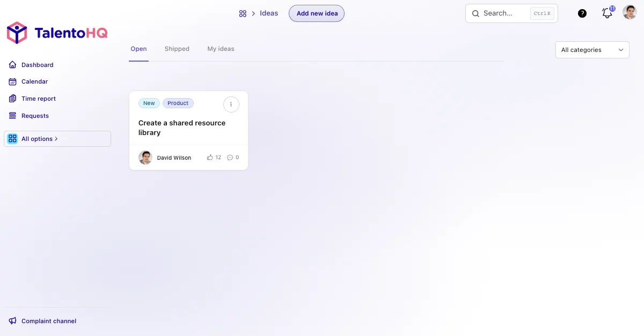Open the user profile avatar menu
Image resolution: width=644 pixels, height=336 pixels.
click(630, 12)
